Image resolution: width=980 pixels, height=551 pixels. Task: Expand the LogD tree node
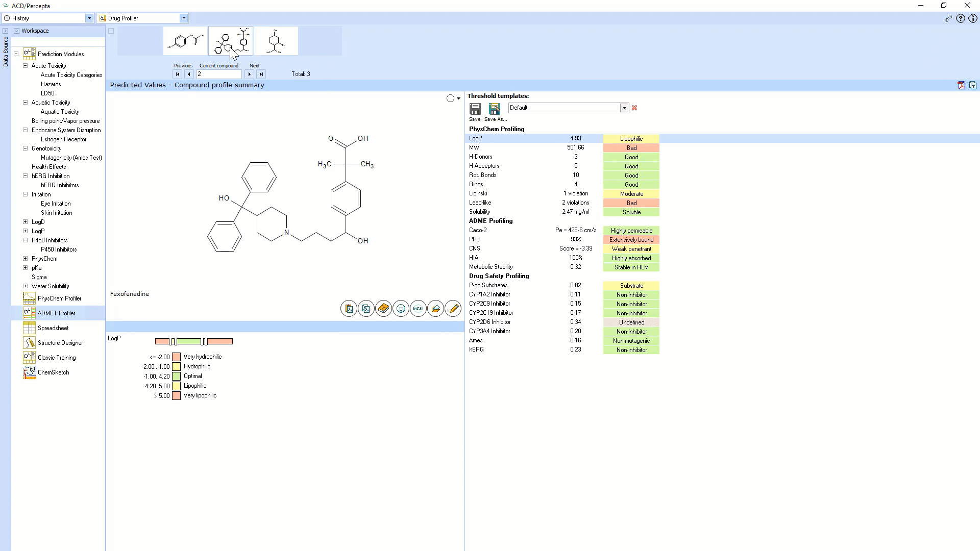[25, 222]
